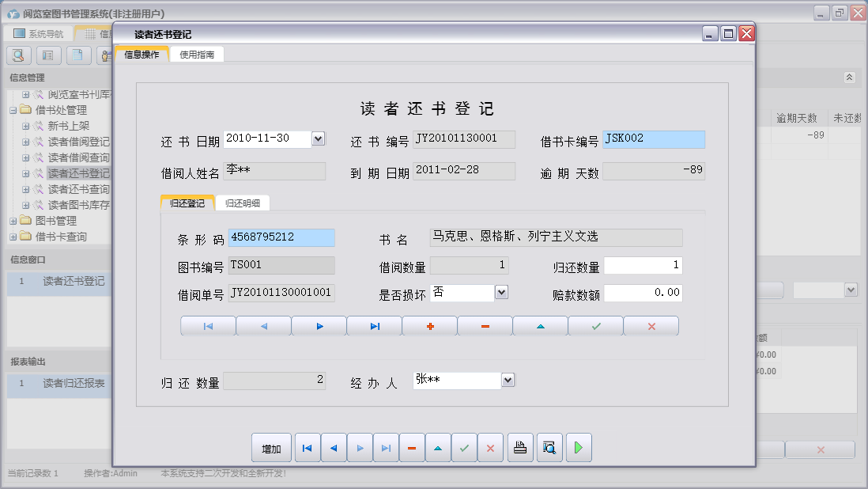The width and height of the screenshot is (868, 489).
Task: Click the teal triangle edit icon
Action: tap(539, 324)
